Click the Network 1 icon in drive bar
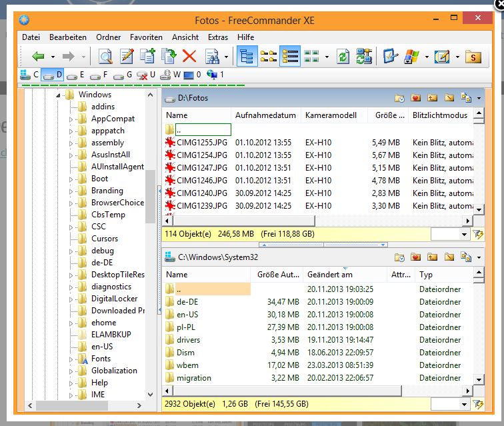 pyautogui.click(x=215, y=75)
